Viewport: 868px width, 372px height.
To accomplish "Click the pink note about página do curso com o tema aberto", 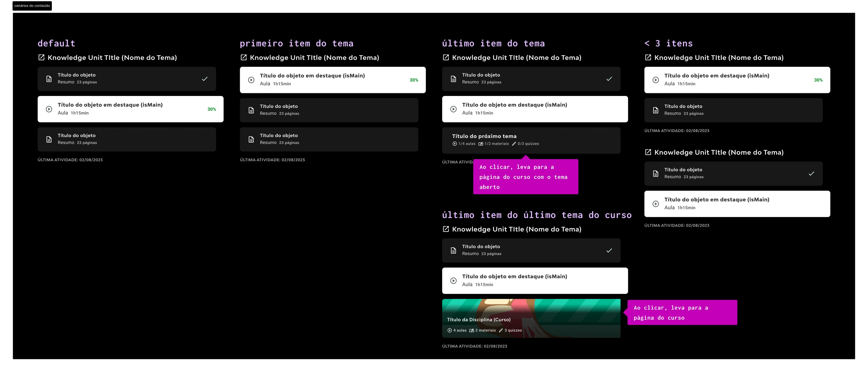I will (525, 177).
